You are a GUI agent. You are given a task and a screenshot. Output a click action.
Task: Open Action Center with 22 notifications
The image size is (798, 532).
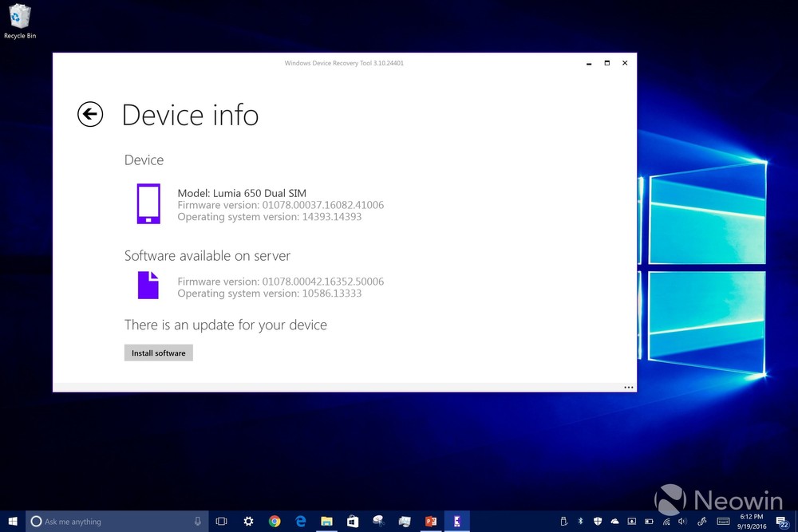click(782, 522)
